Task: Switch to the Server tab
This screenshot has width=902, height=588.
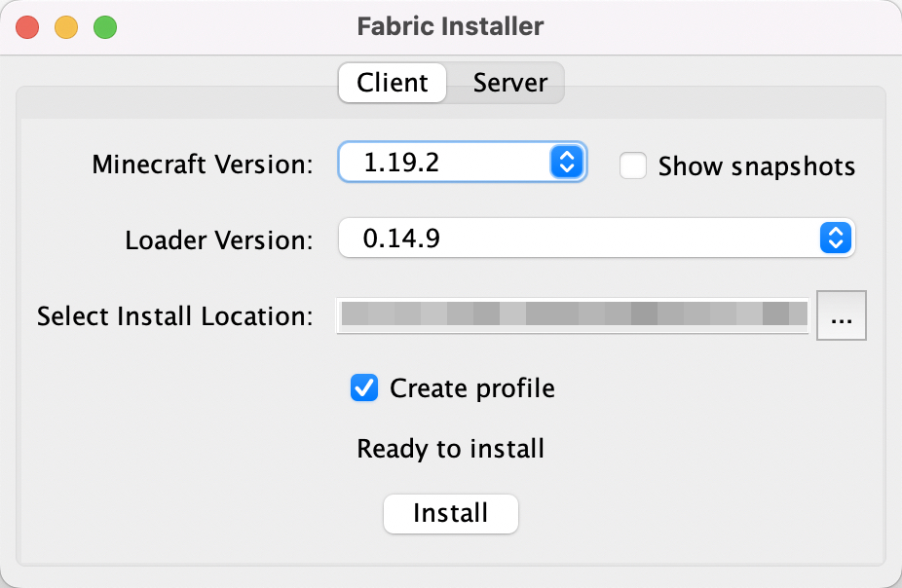Action: [x=509, y=83]
